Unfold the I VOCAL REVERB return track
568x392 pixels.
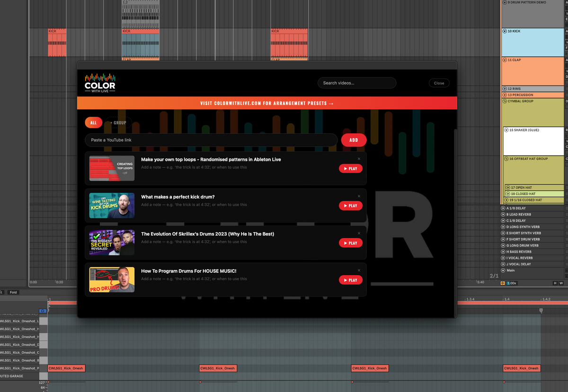click(503, 258)
